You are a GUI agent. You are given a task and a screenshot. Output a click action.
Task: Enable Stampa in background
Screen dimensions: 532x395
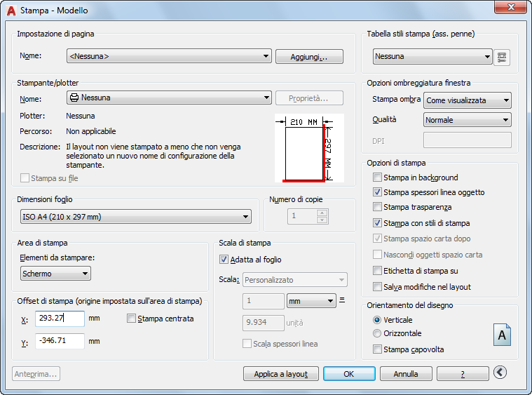click(377, 178)
